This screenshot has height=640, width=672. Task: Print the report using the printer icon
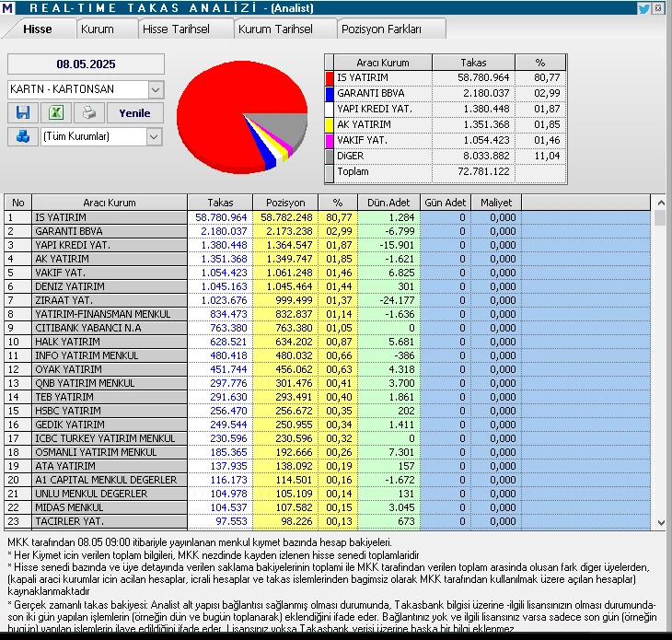coord(89,112)
